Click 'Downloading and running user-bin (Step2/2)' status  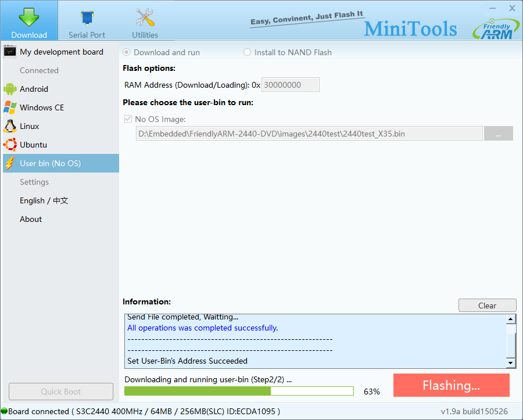point(208,380)
